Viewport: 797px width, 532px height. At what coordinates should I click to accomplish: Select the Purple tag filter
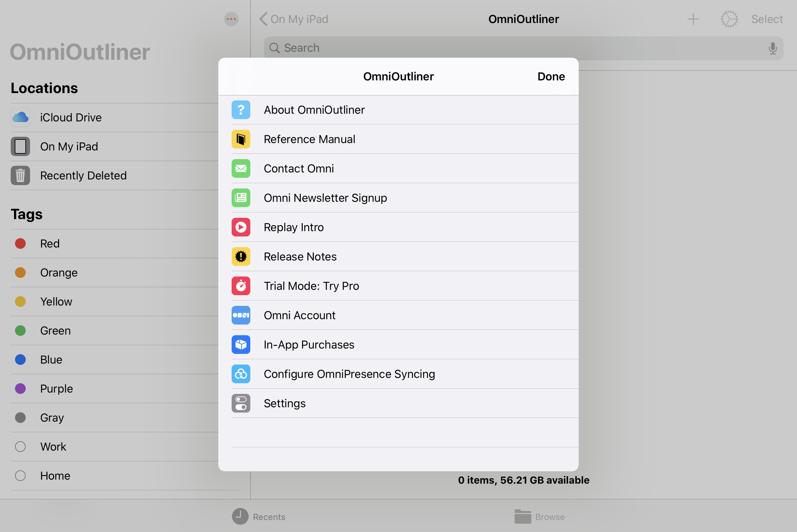click(56, 388)
